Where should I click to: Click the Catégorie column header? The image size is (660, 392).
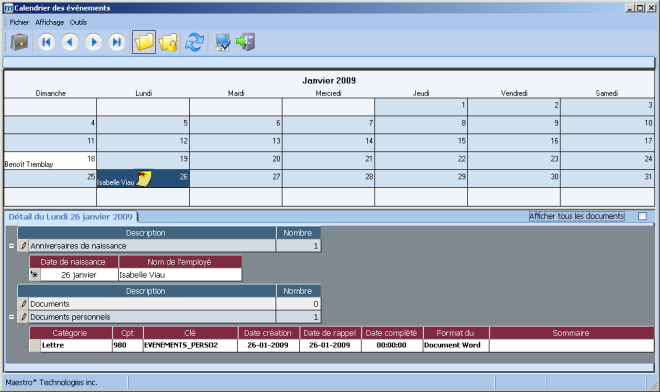tap(70, 333)
